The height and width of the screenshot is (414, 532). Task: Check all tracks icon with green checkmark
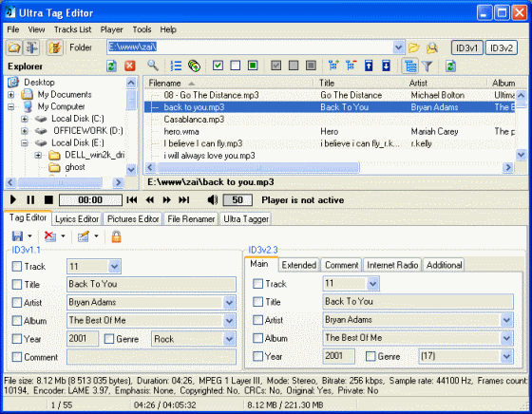[x=218, y=66]
